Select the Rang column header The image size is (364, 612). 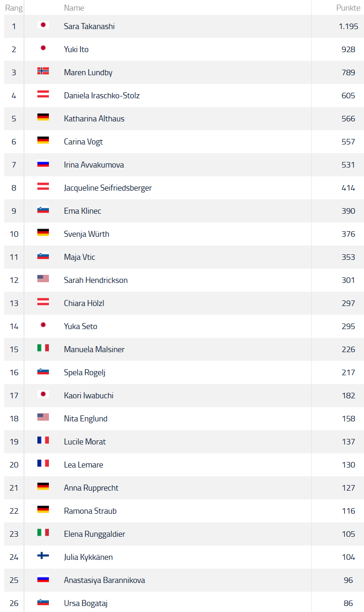click(14, 8)
